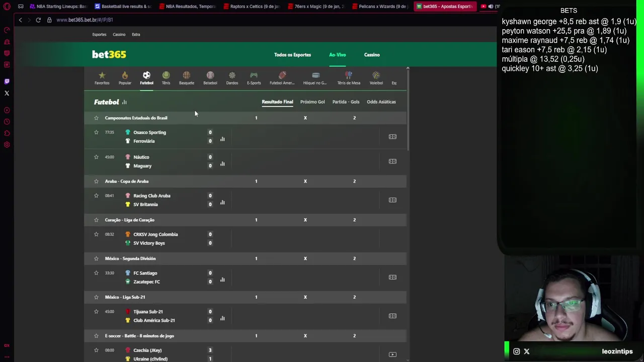
Task: Select the Beisebol sport icon
Action: [x=210, y=78]
